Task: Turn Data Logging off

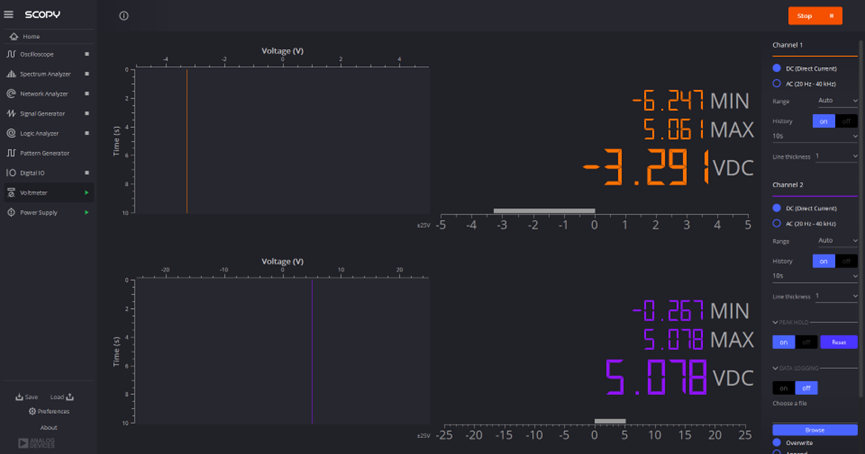Action: point(806,388)
